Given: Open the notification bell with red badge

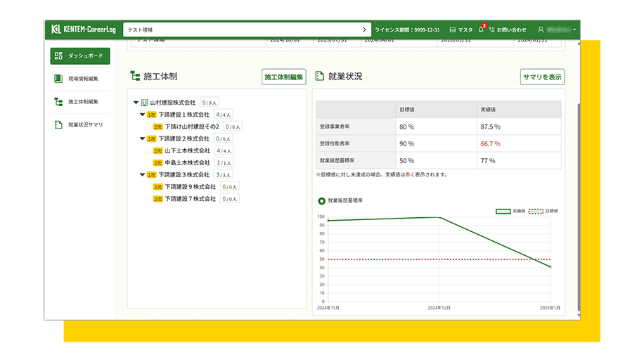Looking at the screenshot, I should pyautogui.click(x=481, y=30).
